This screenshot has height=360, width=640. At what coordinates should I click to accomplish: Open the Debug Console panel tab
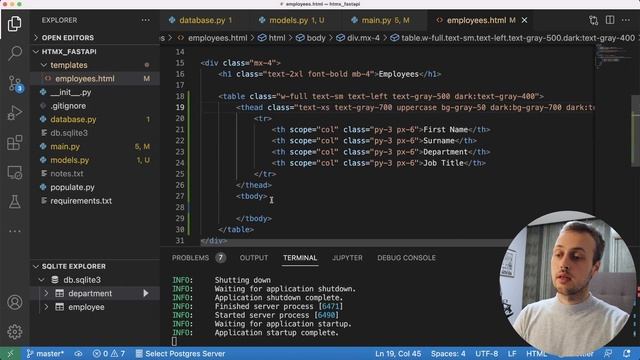pyautogui.click(x=406, y=258)
